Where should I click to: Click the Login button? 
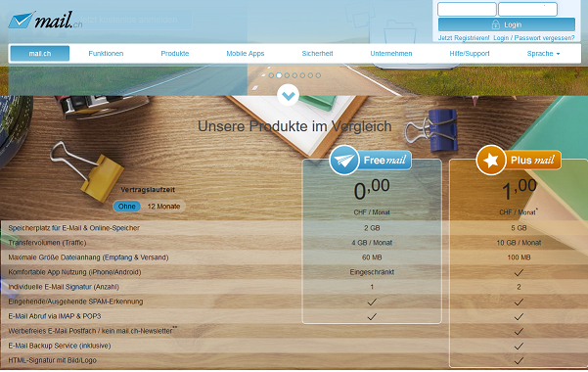[x=507, y=24]
